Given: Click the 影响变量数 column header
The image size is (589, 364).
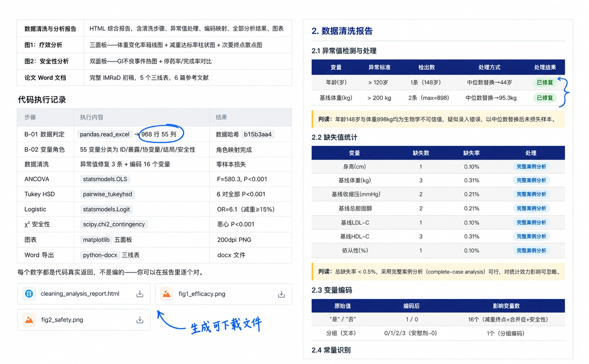Looking at the screenshot, I should [506, 306].
